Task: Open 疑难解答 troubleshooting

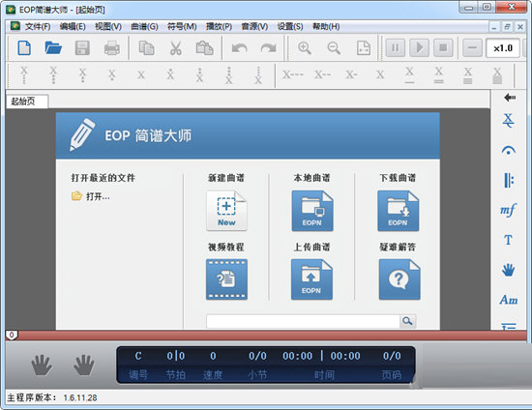Action: pos(399,279)
